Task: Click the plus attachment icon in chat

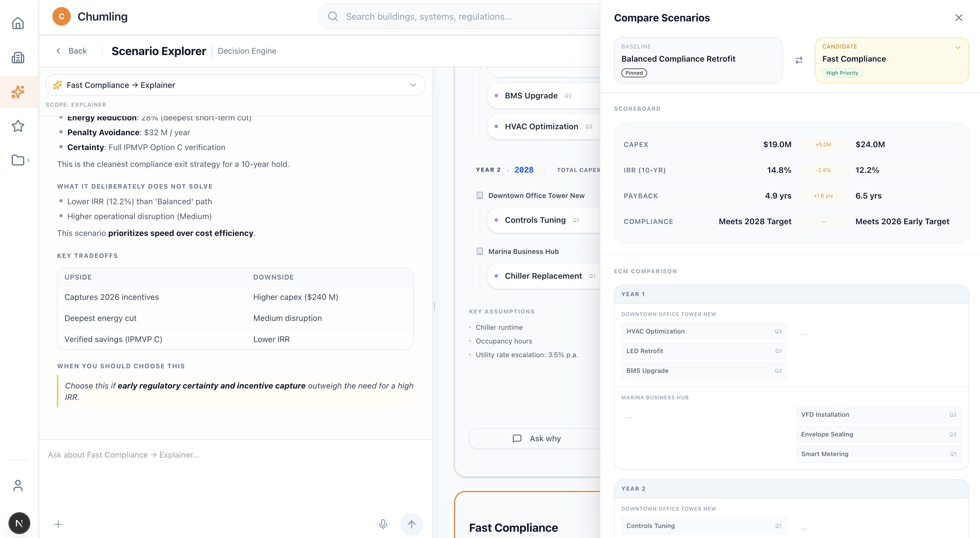Action: [x=58, y=524]
